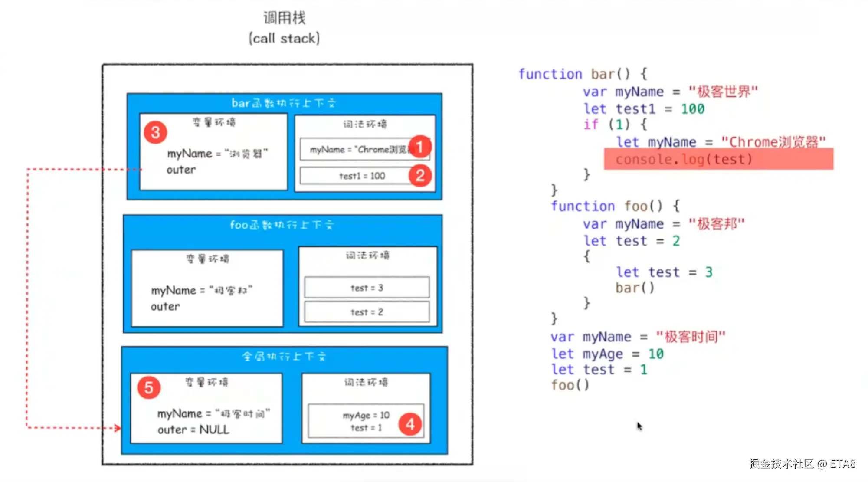The image size is (868, 482).
Task: Click 变量环境 label in bar context
Action: (x=214, y=122)
